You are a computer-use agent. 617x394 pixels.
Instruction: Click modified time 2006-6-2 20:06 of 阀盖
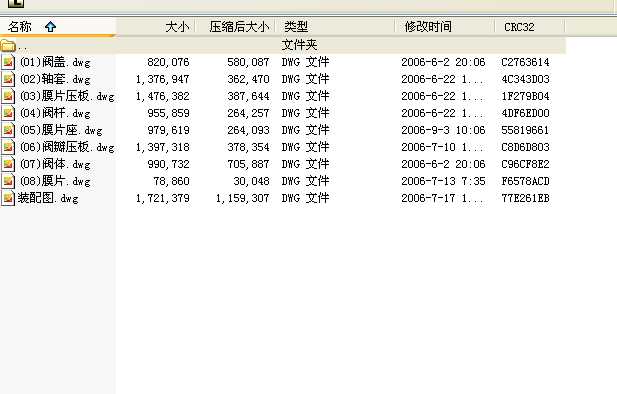pyautogui.click(x=443, y=62)
